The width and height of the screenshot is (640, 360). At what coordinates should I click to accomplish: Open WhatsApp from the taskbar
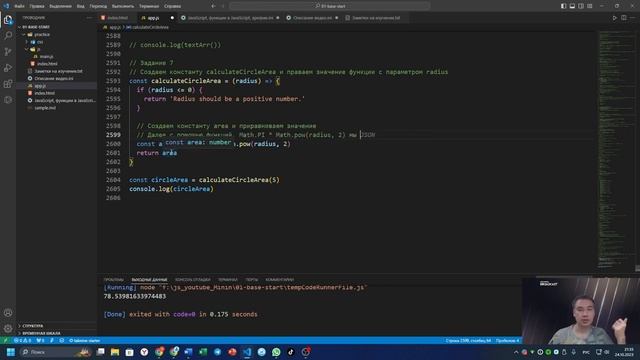coord(276,352)
